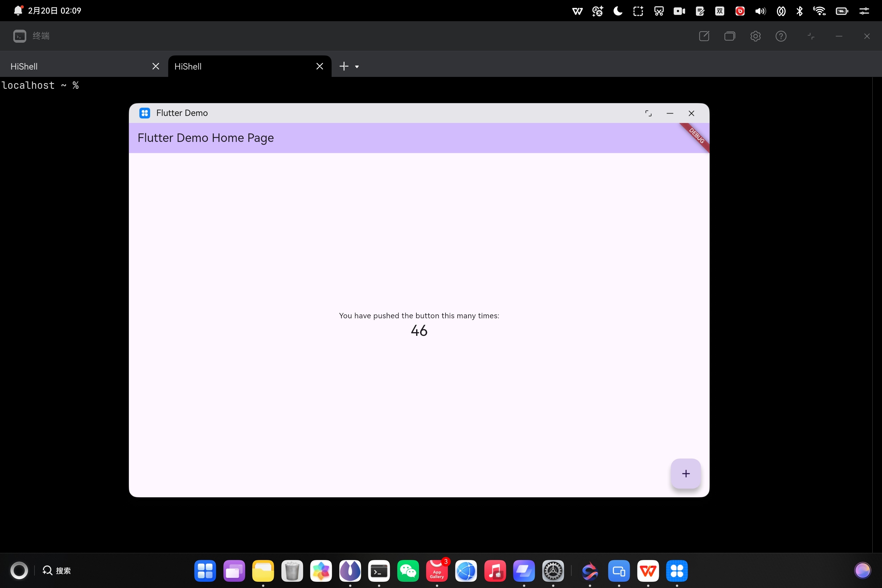The width and height of the screenshot is (882, 588).
Task: Open the Music app in dock
Action: (x=495, y=571)
